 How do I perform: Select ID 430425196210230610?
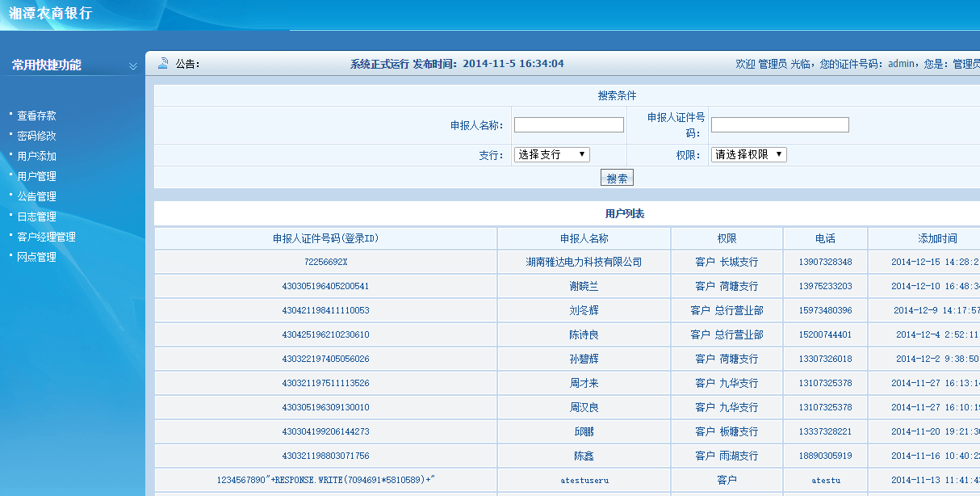pos(326,335)
